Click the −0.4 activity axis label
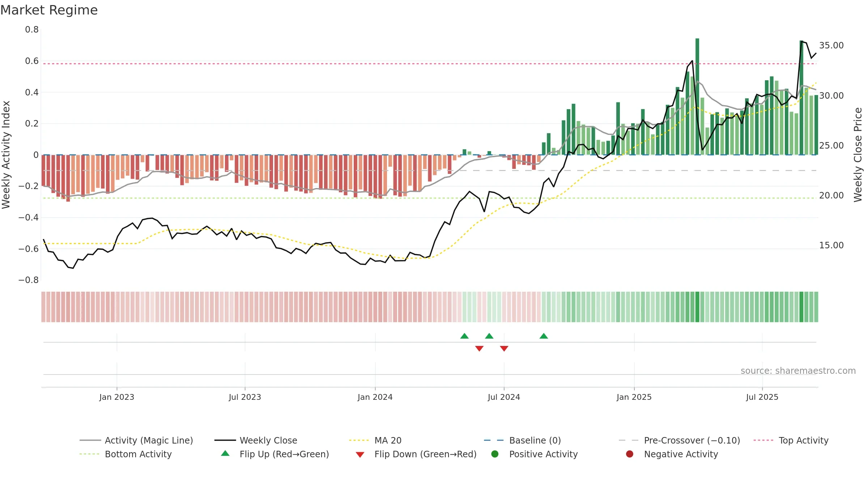Viewport: 868px width, 488px height. point(29,218)
